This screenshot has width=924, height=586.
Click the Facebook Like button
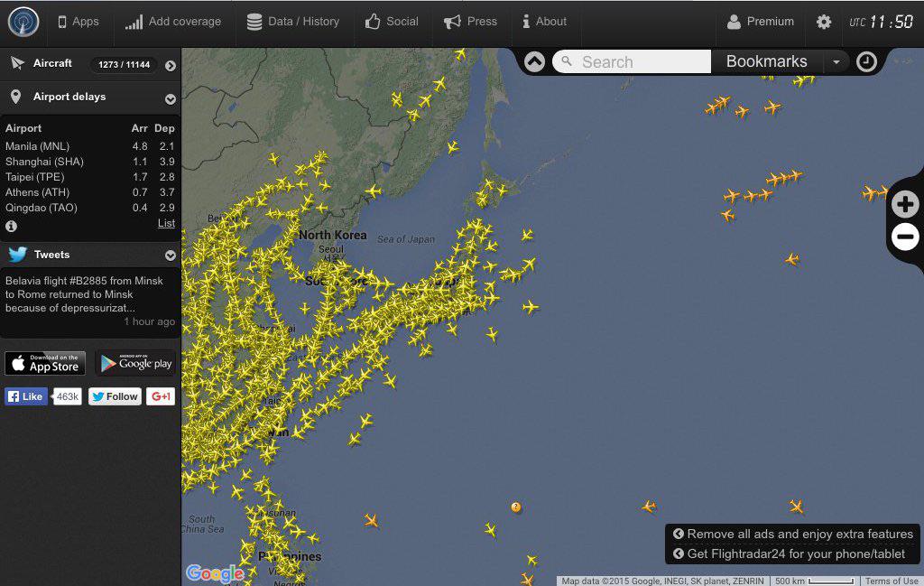pos(26,396)
